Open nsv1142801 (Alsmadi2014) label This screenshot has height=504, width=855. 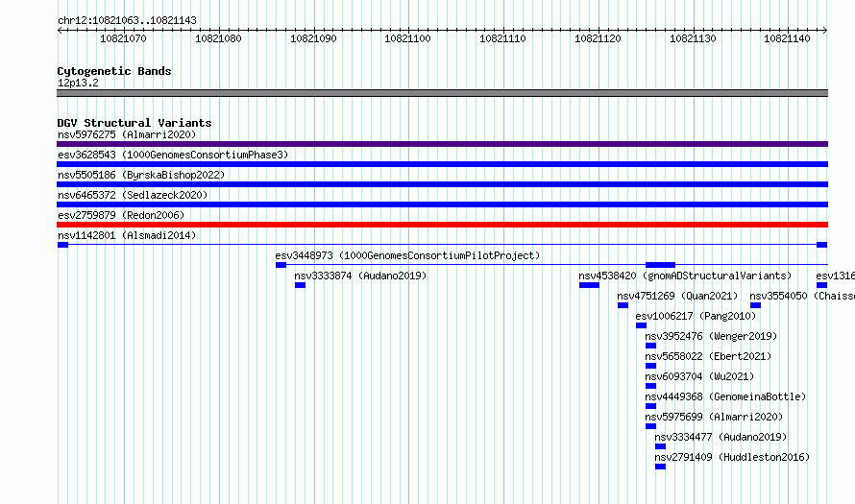127,235
